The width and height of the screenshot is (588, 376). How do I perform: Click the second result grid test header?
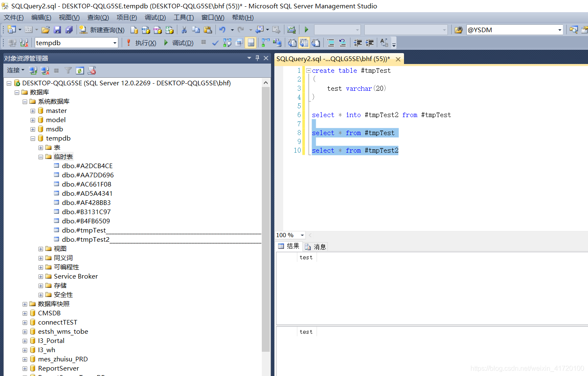tap(306, 332)
